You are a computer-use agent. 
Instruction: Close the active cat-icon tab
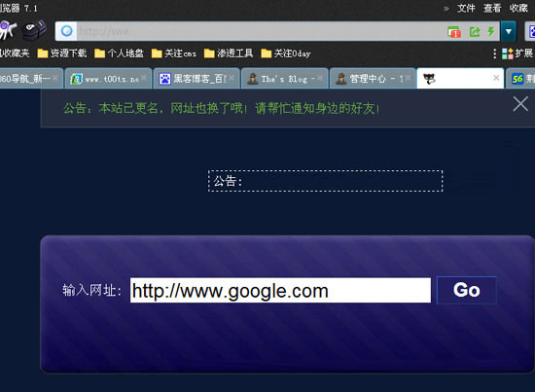pyautogui.click(x=496, y=78)
